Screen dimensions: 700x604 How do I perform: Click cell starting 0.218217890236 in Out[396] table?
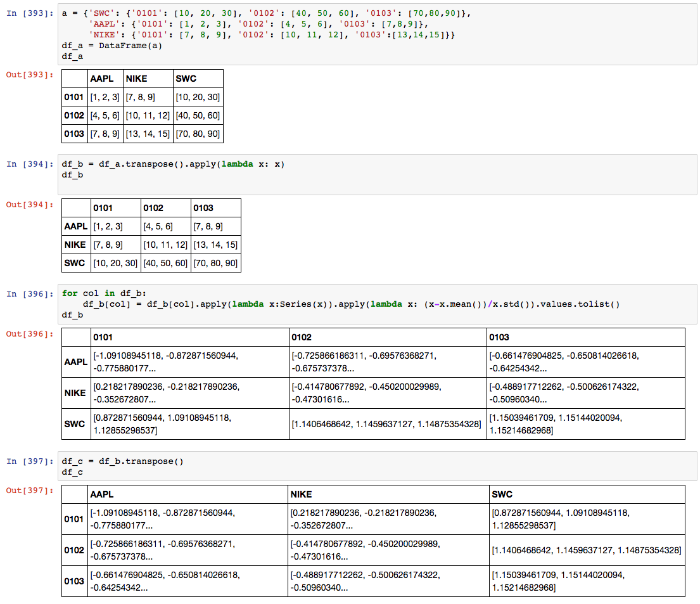click(x=190, y=393)
